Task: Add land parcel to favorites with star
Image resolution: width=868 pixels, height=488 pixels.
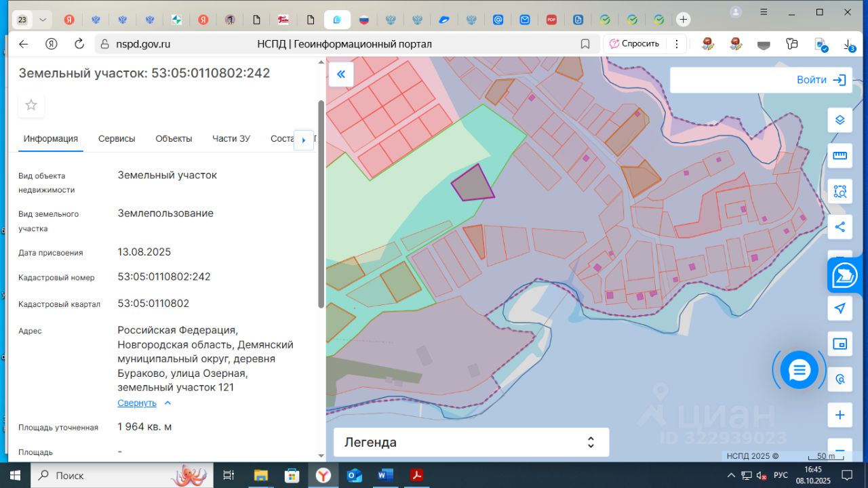Action: (31, 105)
